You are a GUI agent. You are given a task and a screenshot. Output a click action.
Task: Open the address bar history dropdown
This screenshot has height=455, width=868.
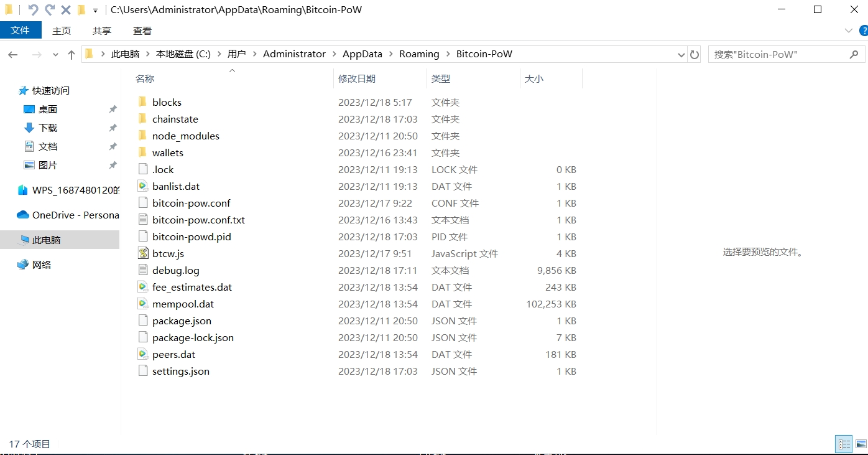(x=681, y=55)
